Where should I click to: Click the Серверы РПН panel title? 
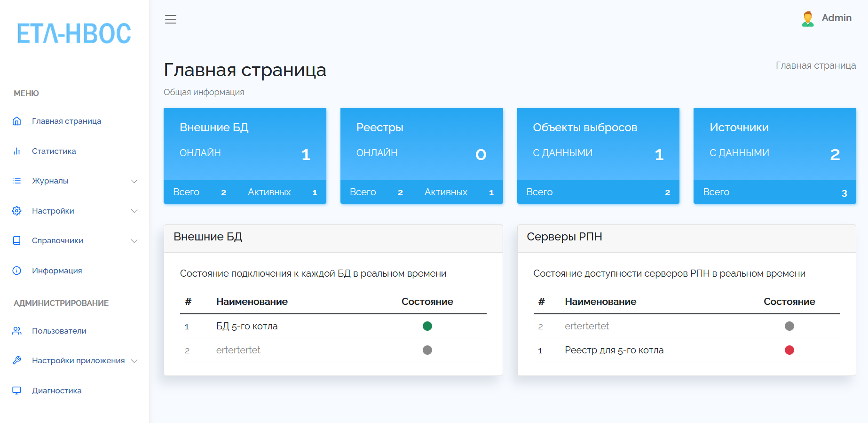point(564,237)
